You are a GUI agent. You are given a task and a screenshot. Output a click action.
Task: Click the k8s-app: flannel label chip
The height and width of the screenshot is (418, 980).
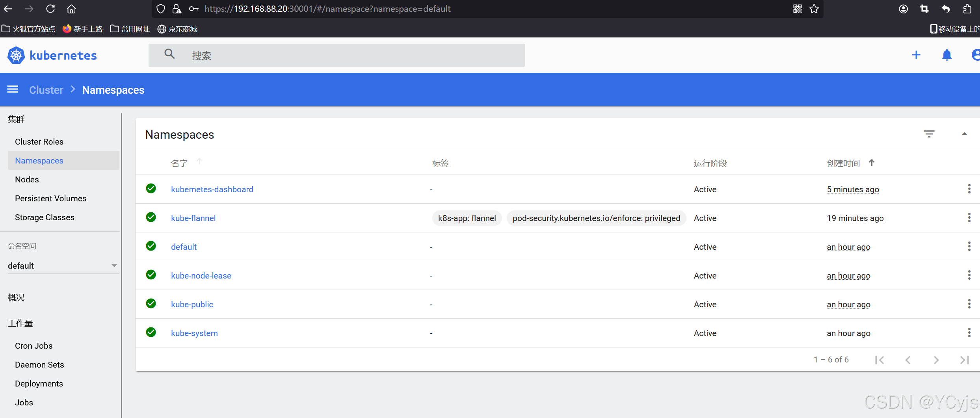(x=467, y=218)
